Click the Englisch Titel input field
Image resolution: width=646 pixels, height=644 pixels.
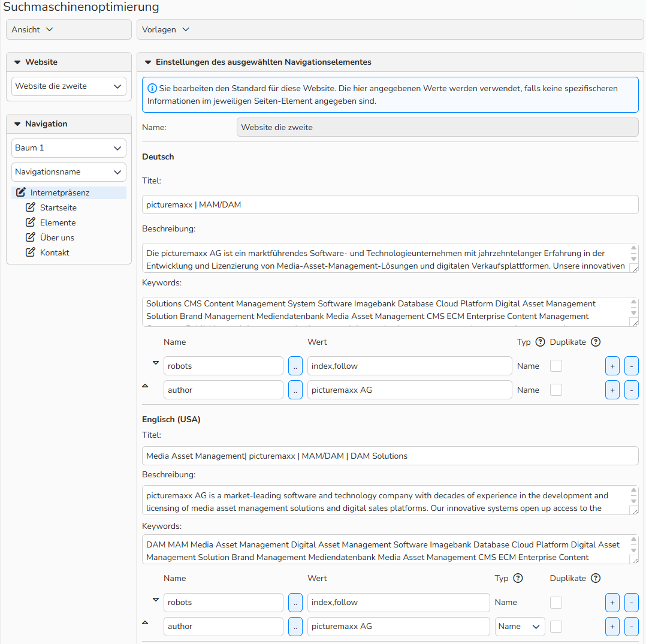[390, 456]
